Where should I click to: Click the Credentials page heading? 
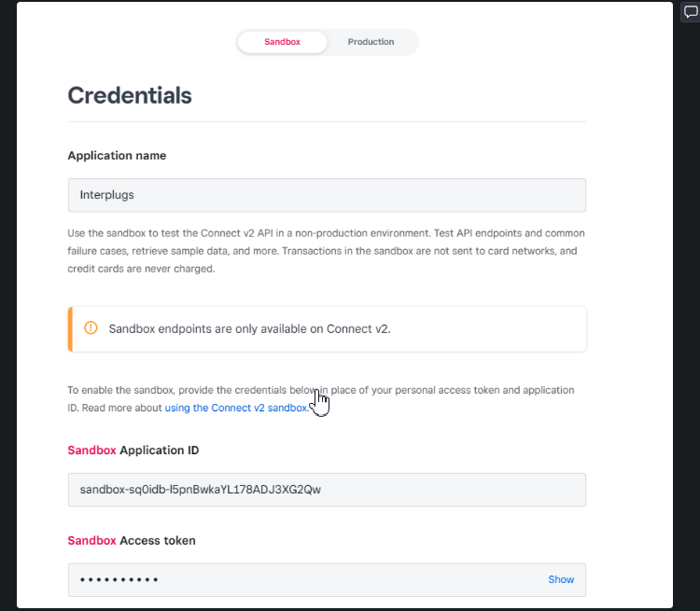point(130,95)
